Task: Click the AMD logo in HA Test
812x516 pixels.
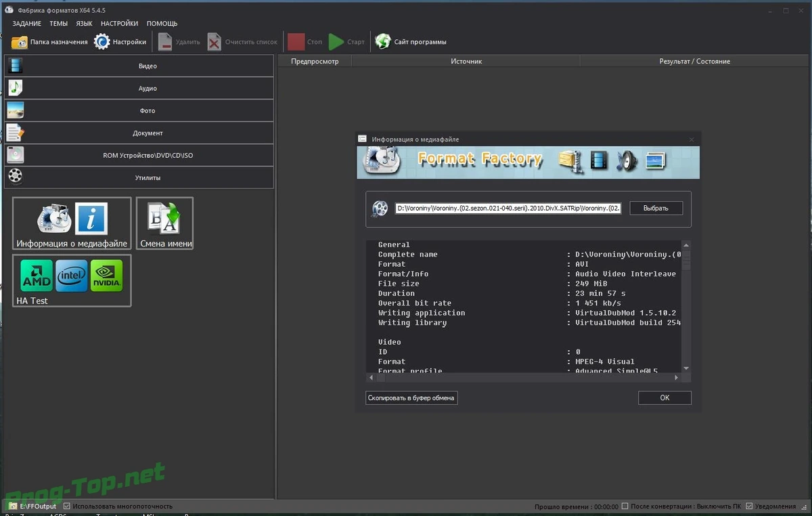Action: [37, 276]
